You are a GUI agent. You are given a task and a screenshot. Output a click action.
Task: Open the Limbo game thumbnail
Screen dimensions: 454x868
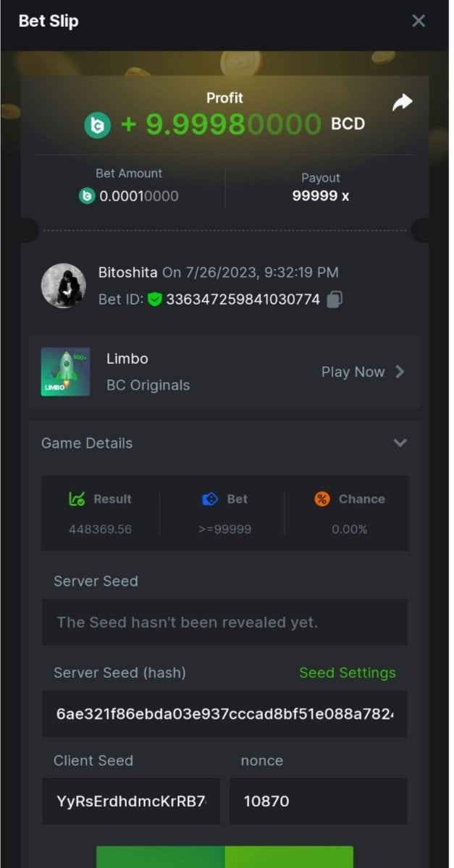tap(65, 372)
